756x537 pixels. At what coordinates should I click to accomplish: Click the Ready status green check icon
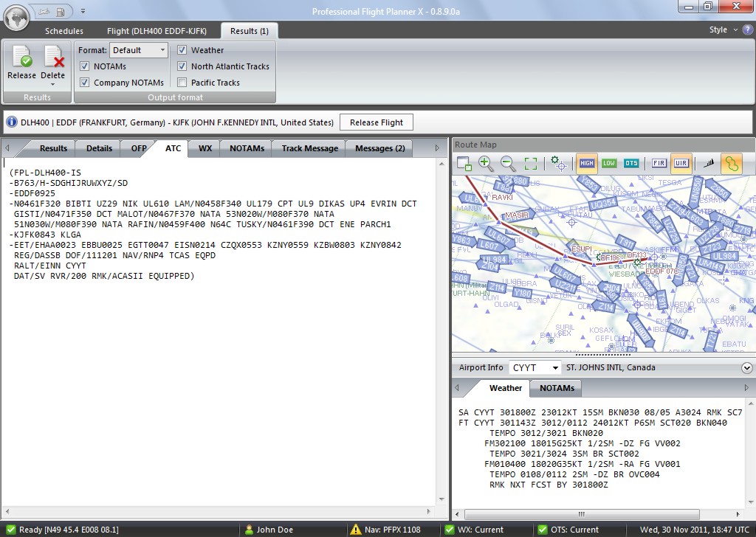[10, 530]
